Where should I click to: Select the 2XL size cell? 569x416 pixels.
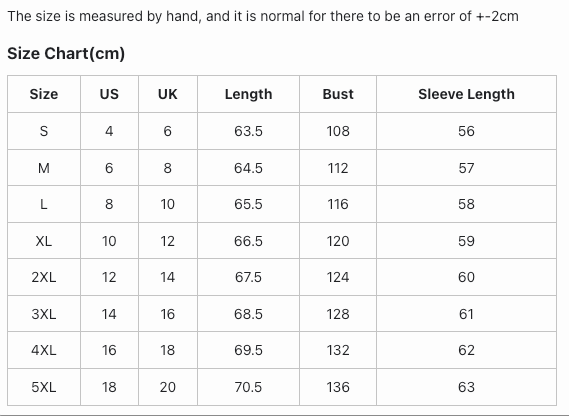(x=44, y=277)
